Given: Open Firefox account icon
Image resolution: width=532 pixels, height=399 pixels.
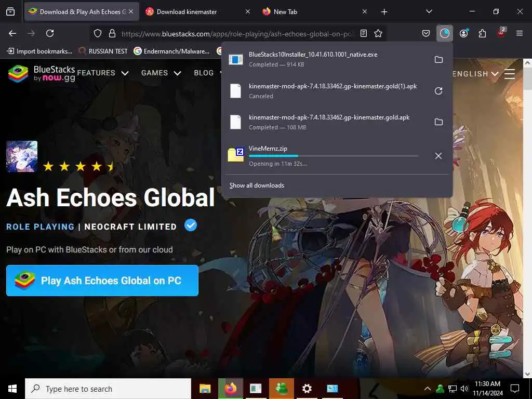Looking at the screenshot, I should pos(464,33).
